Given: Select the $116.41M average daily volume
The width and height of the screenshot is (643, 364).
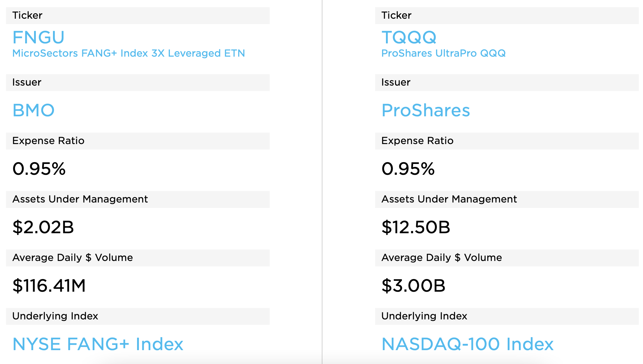Looking at the screenshot, I should tap(49, 286).
